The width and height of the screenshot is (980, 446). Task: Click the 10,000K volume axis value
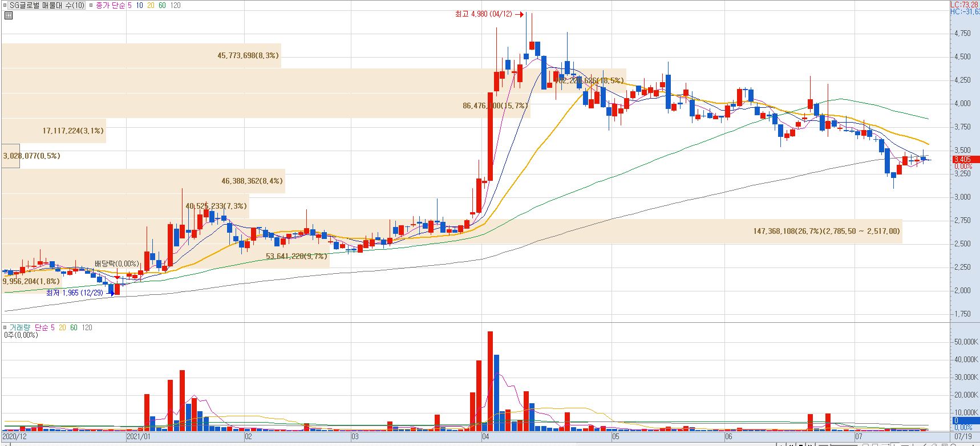coord(966,412)
